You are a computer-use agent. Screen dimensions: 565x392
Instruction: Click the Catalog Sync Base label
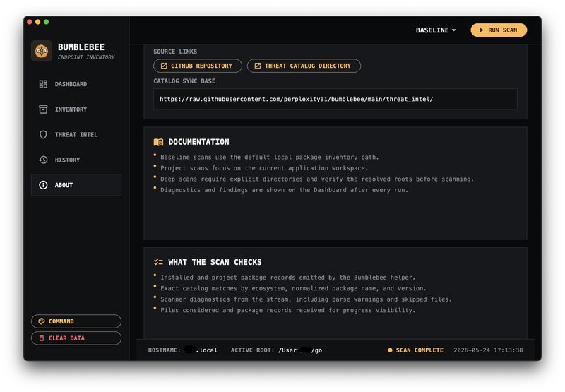tap(184, 81)
